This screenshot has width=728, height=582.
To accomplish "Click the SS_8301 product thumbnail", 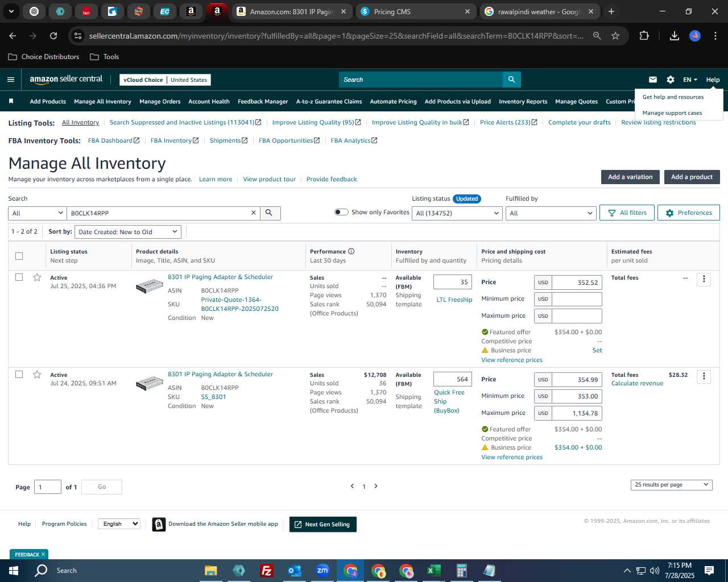I will [150, 384].
